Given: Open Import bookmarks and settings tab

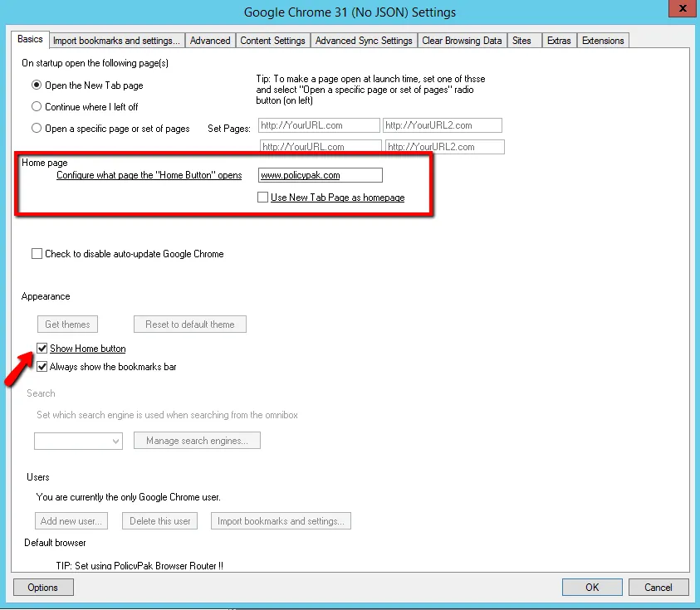Looking at the screenshot, I should tap(115, 41).
